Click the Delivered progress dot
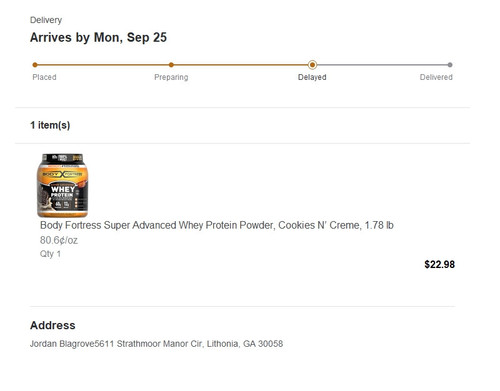This screenshot has width=500, height=391. (x=450, y=65)
